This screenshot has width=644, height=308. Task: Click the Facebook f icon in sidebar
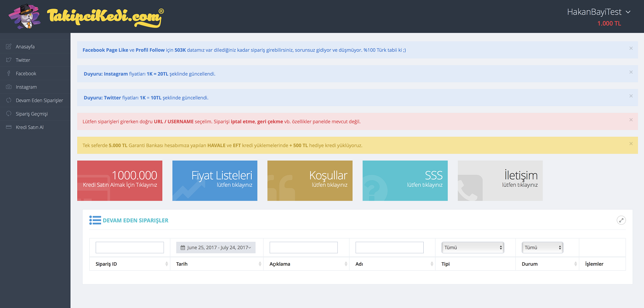tap(8, 73)
